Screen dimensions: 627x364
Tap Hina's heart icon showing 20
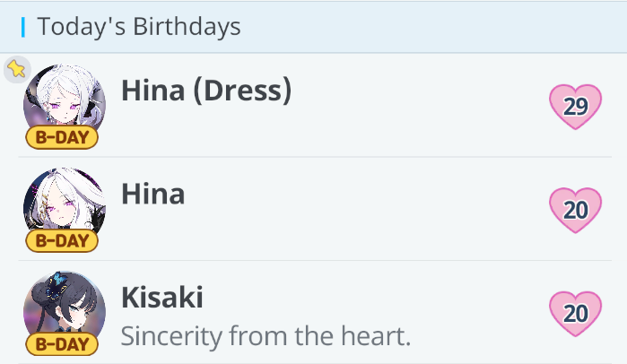click(575, 210)
